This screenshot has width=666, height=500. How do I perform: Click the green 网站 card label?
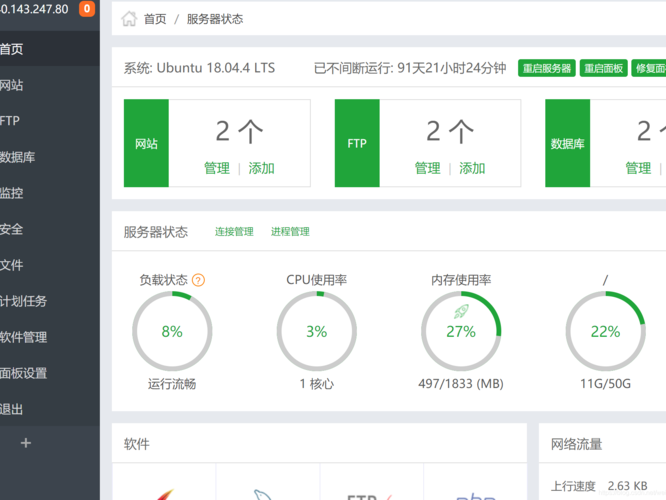pyautogui.click(x=146, y=143)
